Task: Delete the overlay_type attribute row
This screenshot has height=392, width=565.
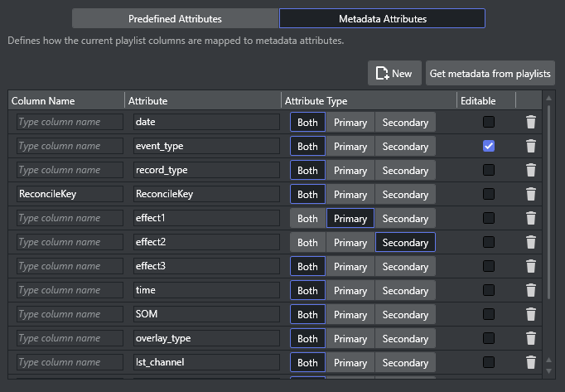Action: point(531,339)
